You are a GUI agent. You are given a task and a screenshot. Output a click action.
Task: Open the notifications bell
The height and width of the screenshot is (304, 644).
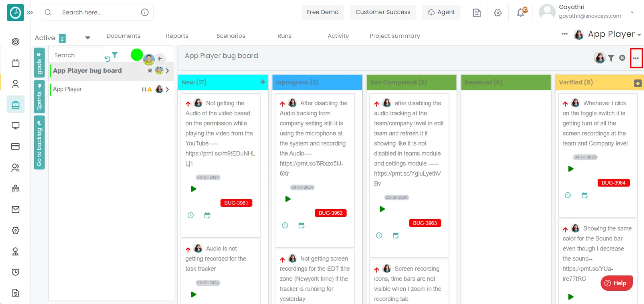(521, 13)
